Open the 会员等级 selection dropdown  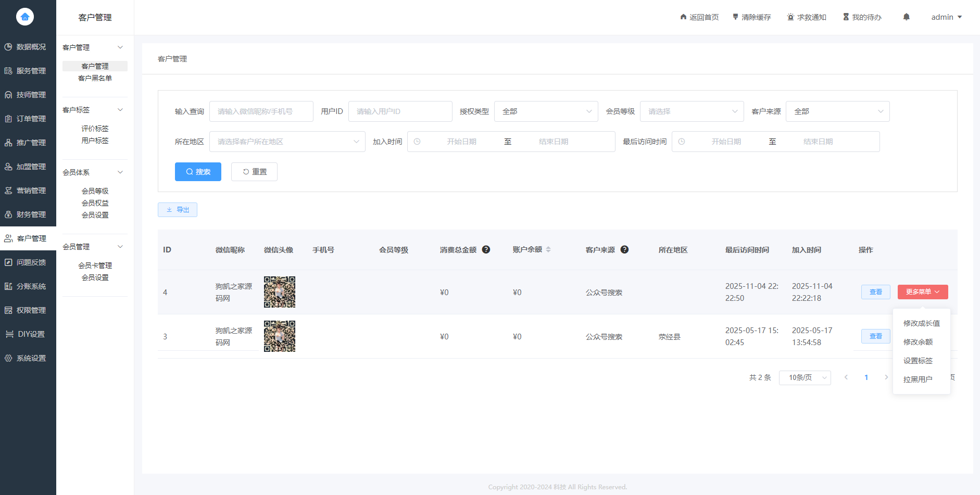coord(692,111)
